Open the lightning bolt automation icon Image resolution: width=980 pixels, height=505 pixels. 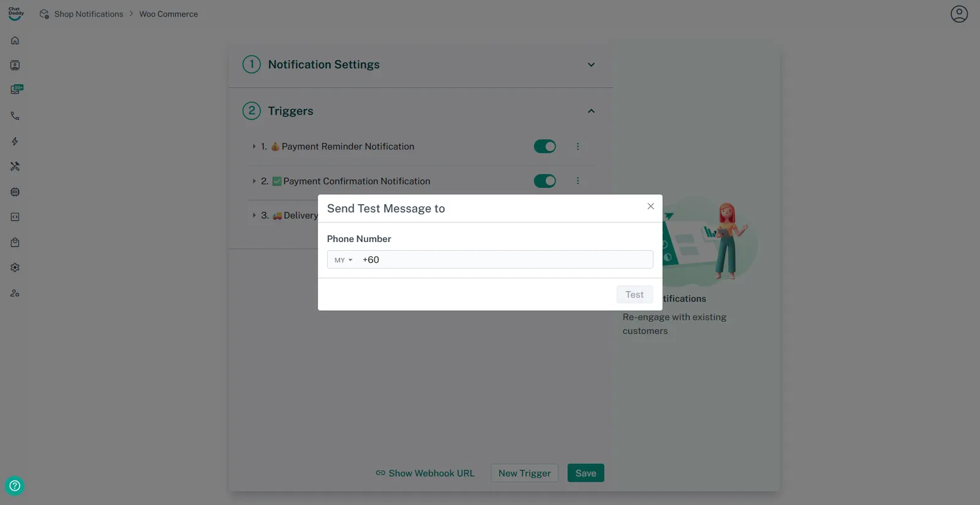click(15, 142)
